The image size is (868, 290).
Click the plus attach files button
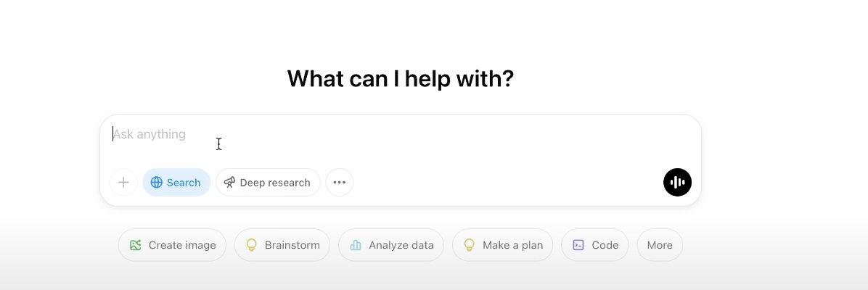pyautogui.click(x=123, y=183)
